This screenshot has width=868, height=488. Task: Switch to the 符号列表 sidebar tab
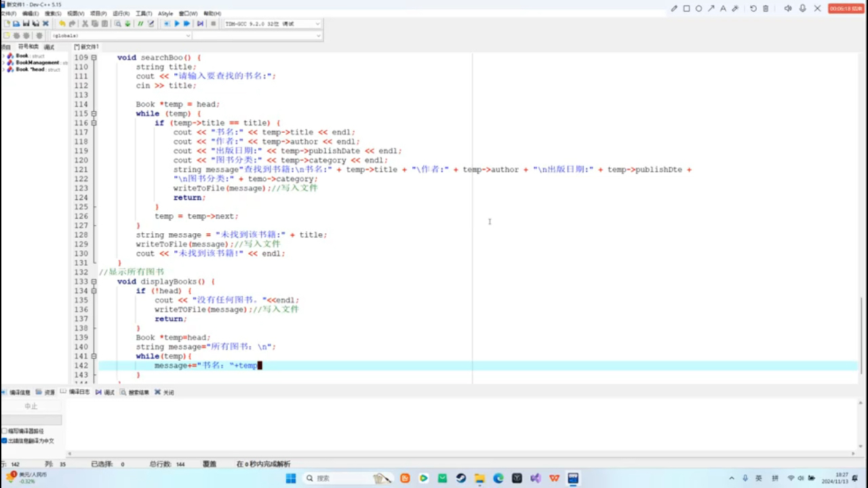tap(28, 47)
